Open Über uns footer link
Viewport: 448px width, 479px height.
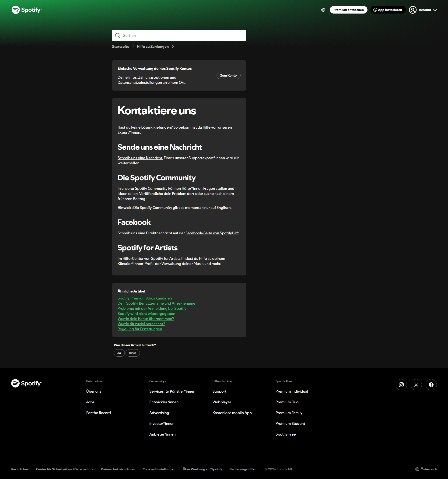(x=94, y=391)
